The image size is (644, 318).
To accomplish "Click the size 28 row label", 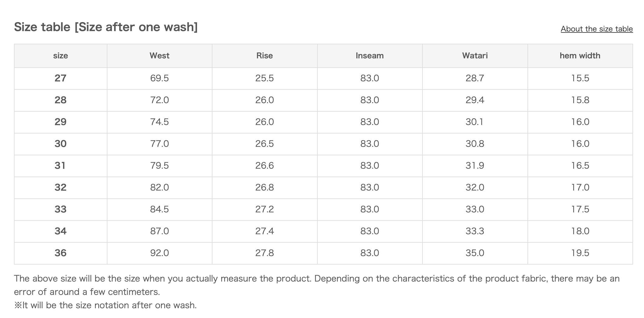I will (x=60, y=100).
